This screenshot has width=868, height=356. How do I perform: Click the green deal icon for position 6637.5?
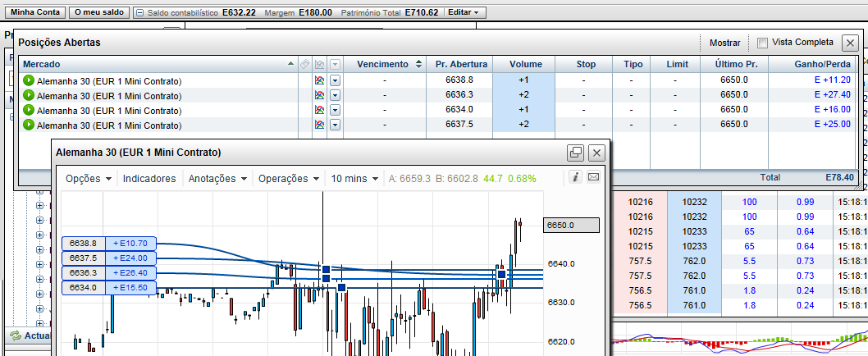pos(28,126)
